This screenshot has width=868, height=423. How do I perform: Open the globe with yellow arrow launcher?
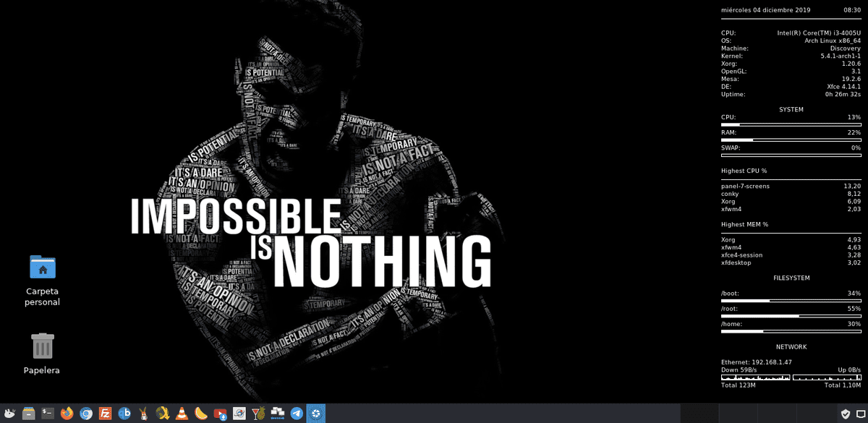(x=163, y=414)
